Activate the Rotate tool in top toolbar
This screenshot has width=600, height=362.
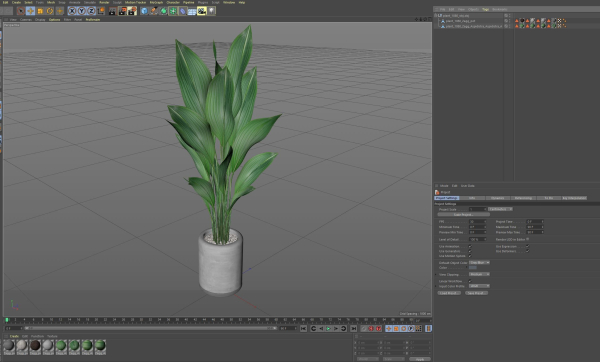point(50,11)
